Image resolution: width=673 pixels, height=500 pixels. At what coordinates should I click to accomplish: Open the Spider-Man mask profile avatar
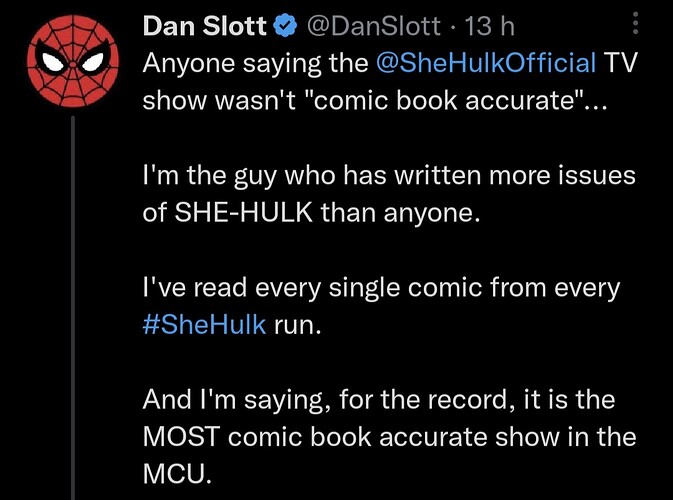click(73, 61)
